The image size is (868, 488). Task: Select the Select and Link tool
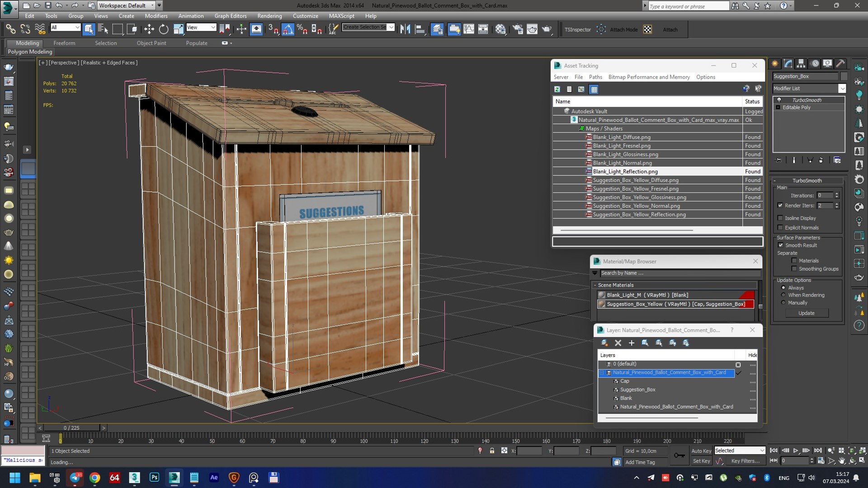pos(10,29)
